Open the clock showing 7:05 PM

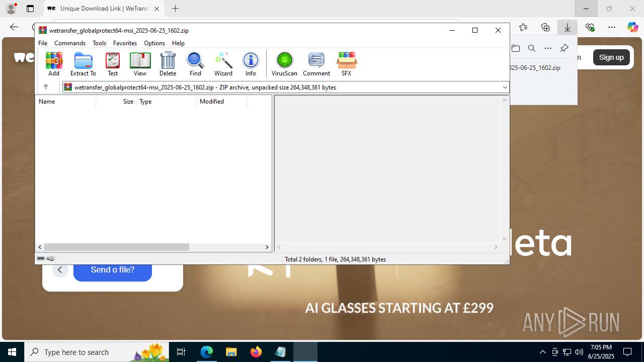(602, 352)
